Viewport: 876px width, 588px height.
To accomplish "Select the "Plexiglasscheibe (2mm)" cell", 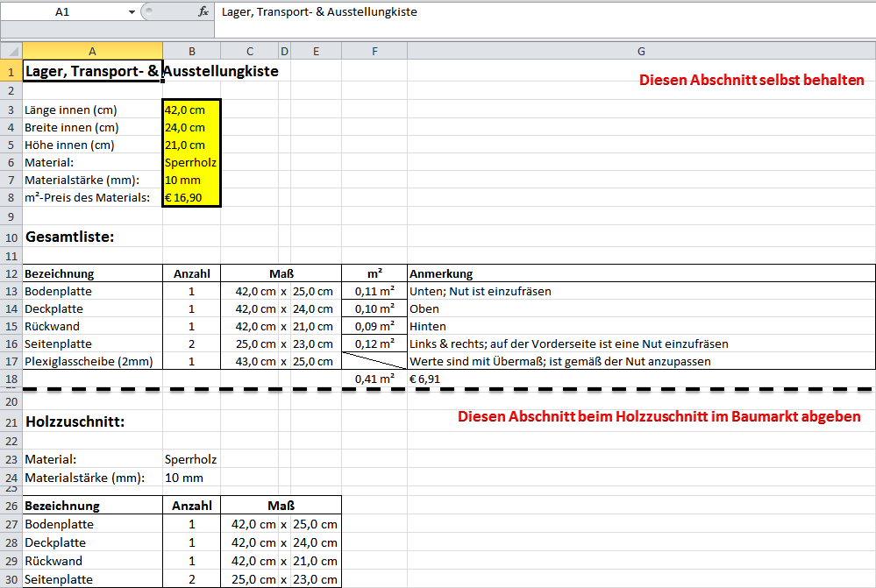I will (x=92, y=361).
